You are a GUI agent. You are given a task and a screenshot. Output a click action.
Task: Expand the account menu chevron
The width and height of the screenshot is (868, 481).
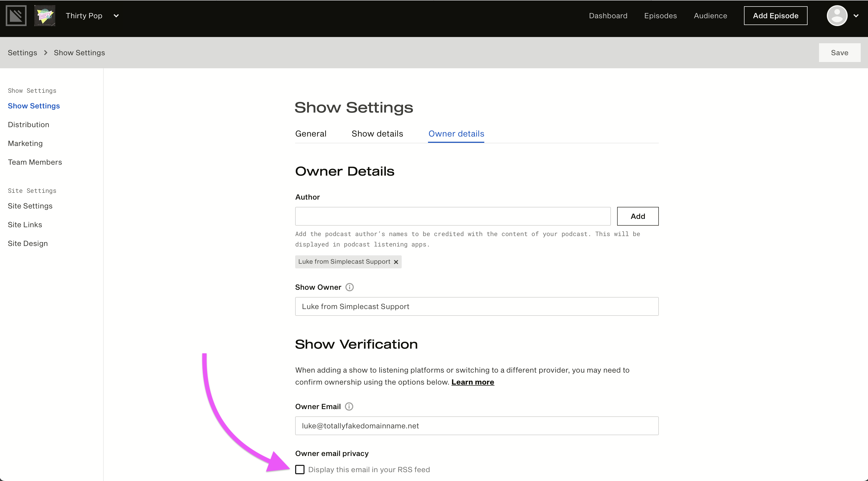point(856,16)
